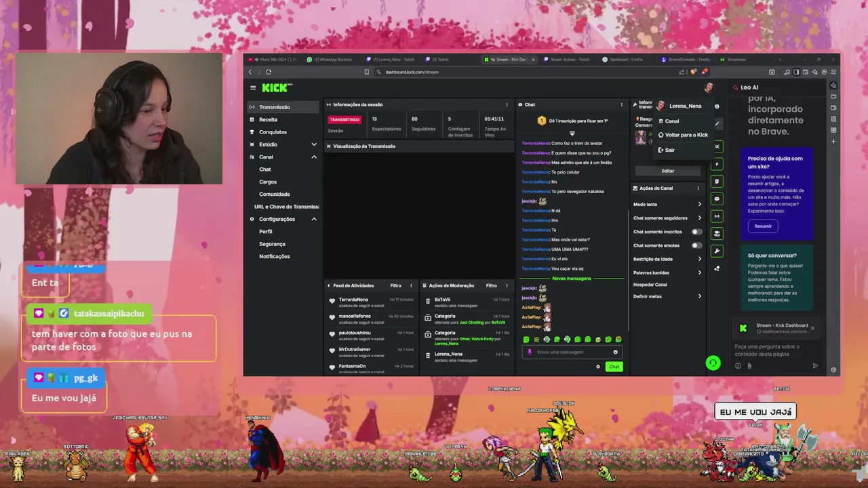Viewport: 868px width, 488px height.
Task: Close the Stream - Kick Dashboard context chip
Action: coord(812,328)
